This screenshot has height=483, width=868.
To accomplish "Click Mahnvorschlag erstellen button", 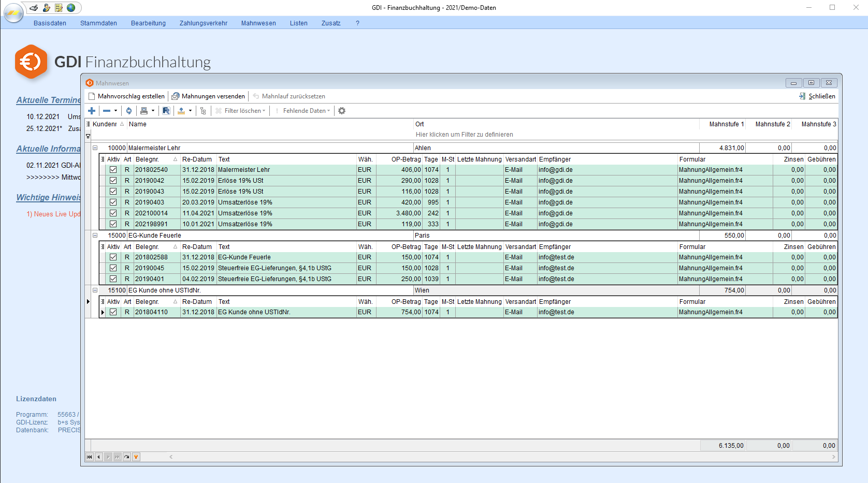I will (127, 96).
